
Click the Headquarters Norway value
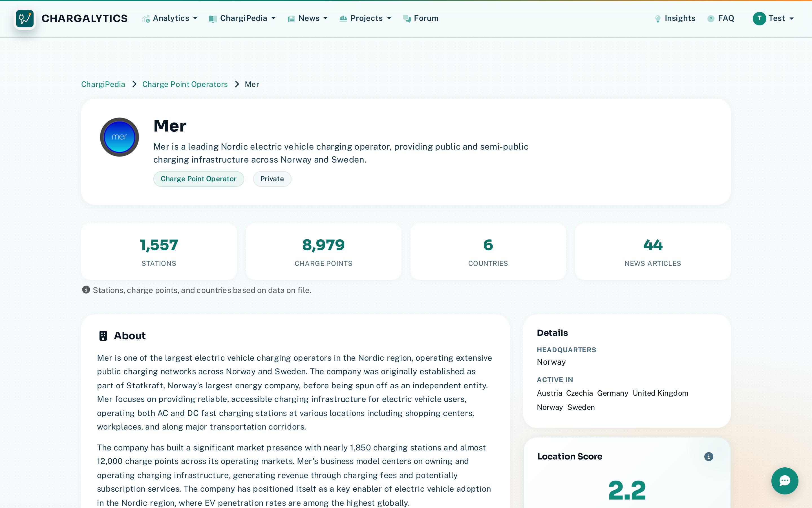point(551,362)
